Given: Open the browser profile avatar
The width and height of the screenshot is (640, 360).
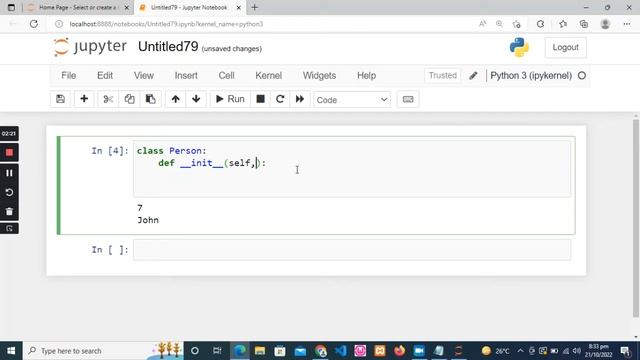Looking at the screenshot, I should [605, 24].
